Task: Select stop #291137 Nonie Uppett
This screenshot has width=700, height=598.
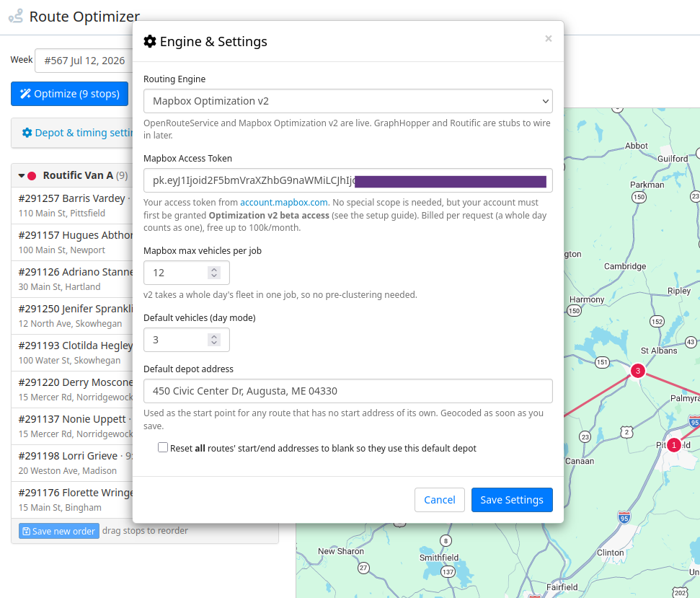Action: point(72,426)
